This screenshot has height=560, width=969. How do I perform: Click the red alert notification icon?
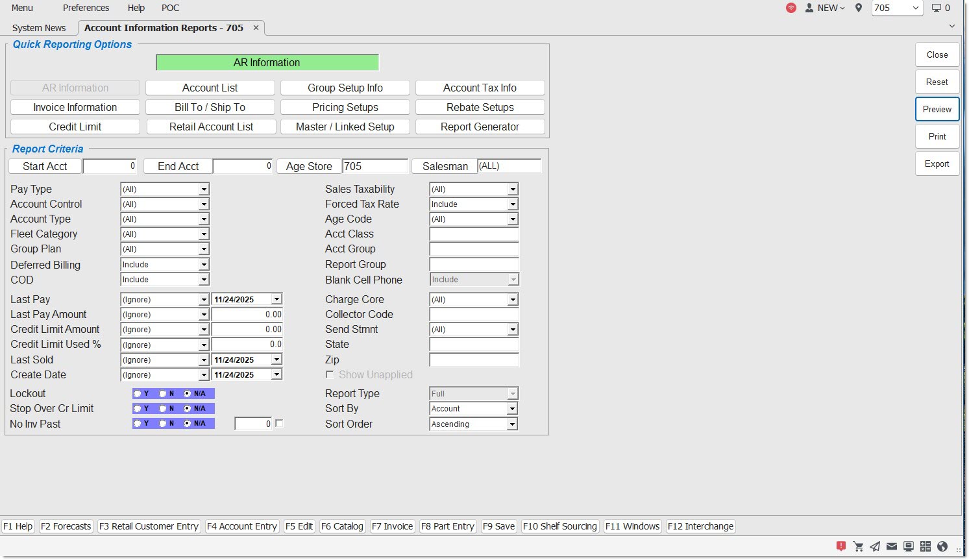click(x=841, y=546)
